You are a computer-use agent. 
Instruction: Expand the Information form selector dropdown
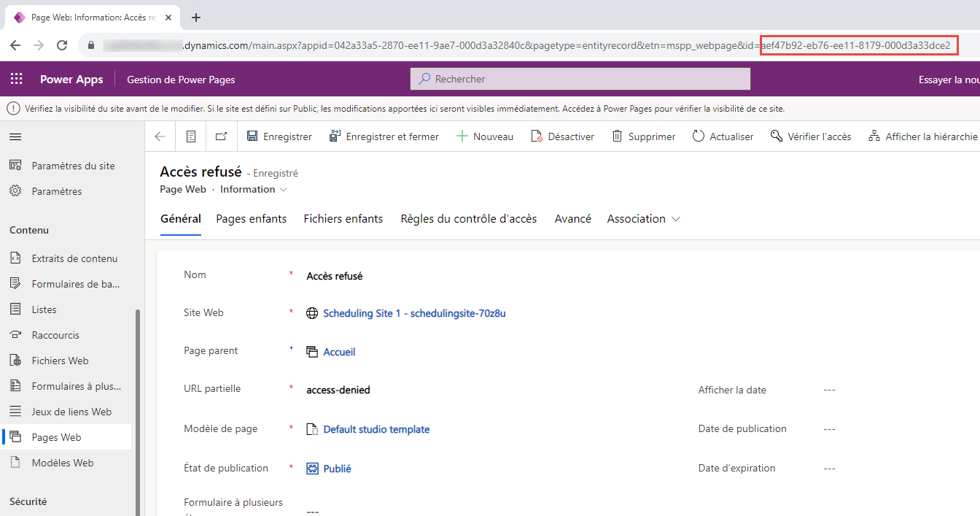285,188
